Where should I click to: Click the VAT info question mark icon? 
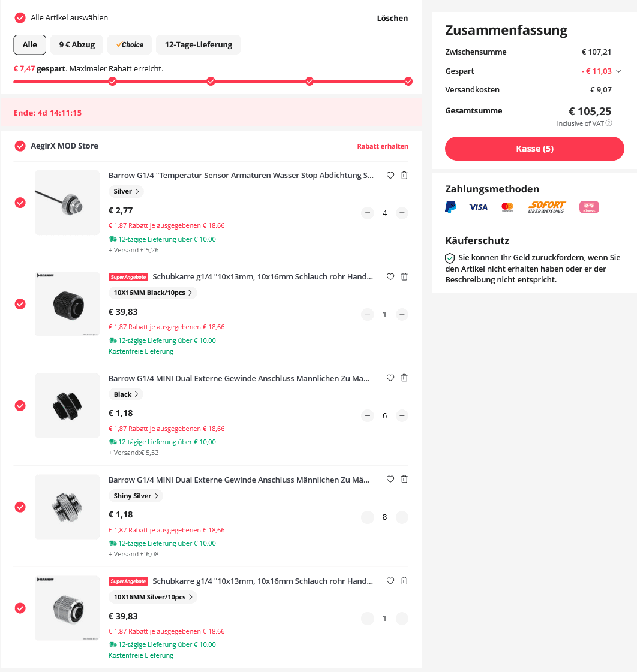(x=609, y=123)
